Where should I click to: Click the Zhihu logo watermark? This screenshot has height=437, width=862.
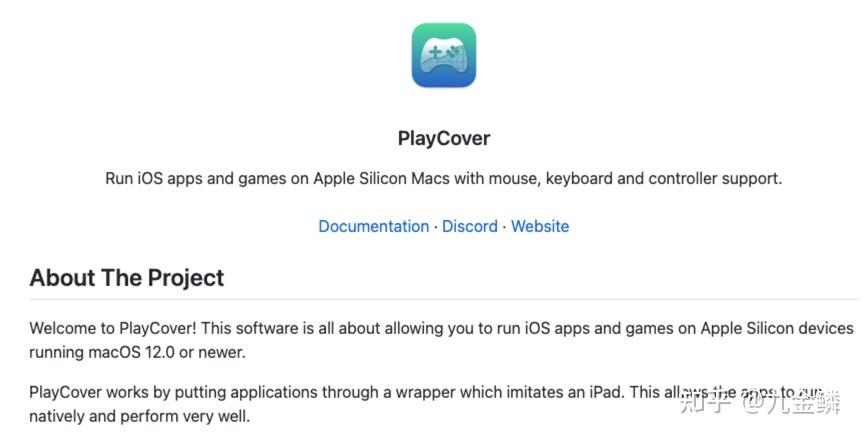click(705, 403)
